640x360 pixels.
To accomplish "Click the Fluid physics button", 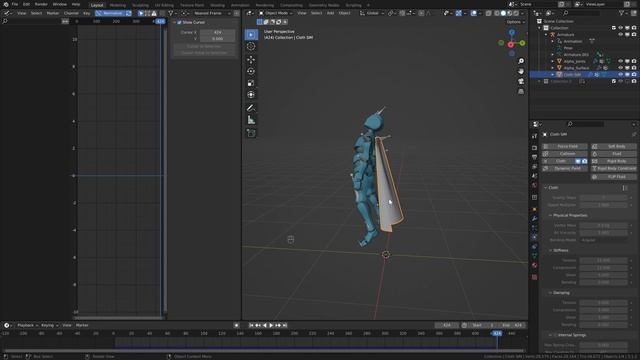I will click(x=614, y=154).
